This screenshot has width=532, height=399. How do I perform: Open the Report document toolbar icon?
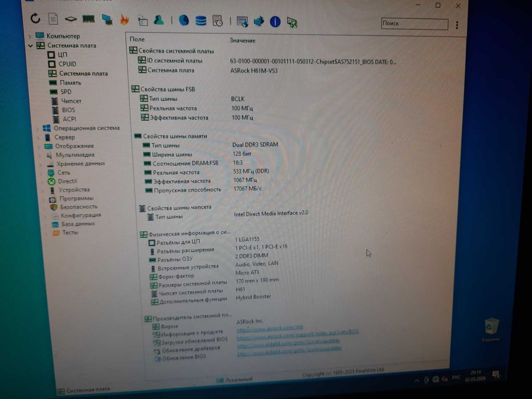[x=53, y=19]
